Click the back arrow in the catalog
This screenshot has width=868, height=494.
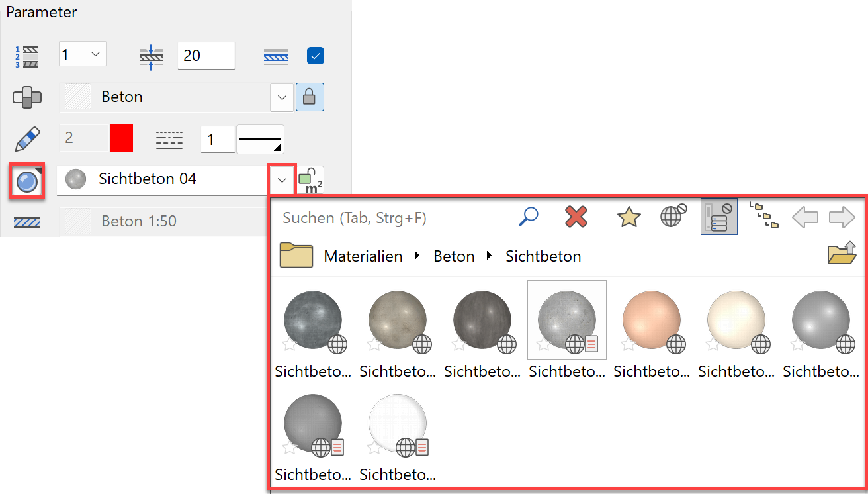point(804,217)
